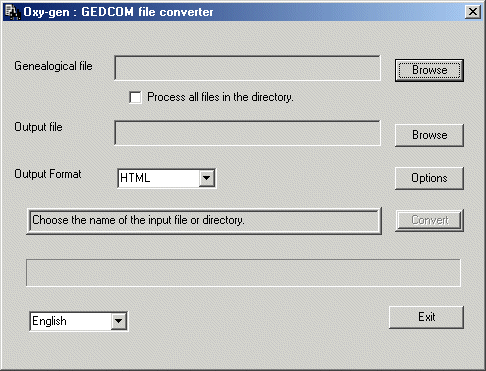This screenshot has width=486, height=371.
Task: Exit the application via the Exit button
Action: pyautogui.click(x=426, y=317)
